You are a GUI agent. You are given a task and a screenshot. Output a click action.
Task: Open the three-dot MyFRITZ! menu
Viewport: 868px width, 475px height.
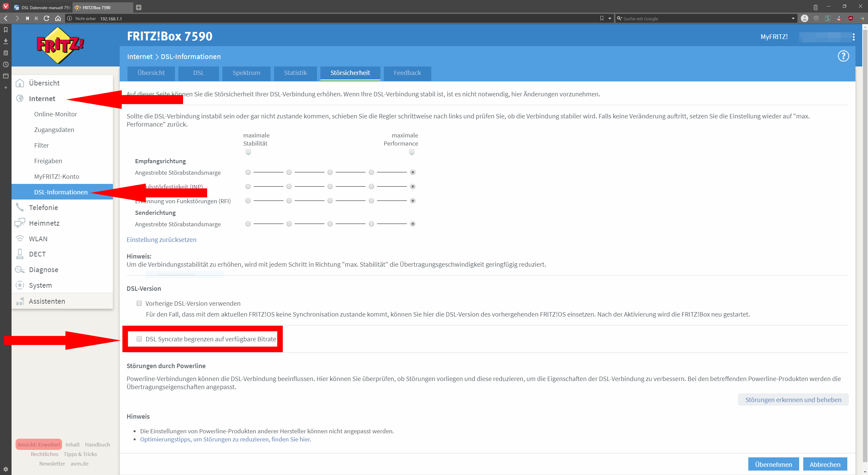coord(853,37)
